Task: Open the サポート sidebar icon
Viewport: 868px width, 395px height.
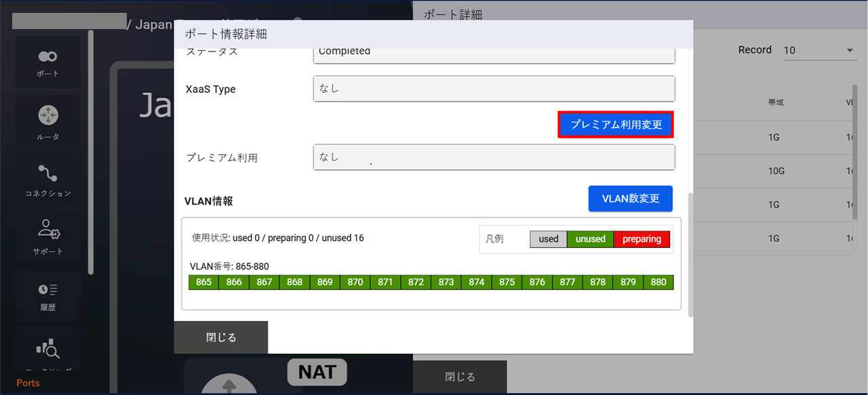Action: click(47, 237)
